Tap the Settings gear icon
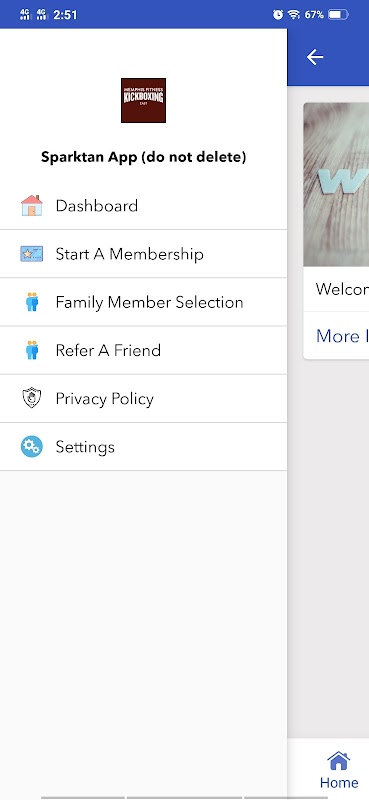This screenshot has width=369, height=800. click(32, 446)
